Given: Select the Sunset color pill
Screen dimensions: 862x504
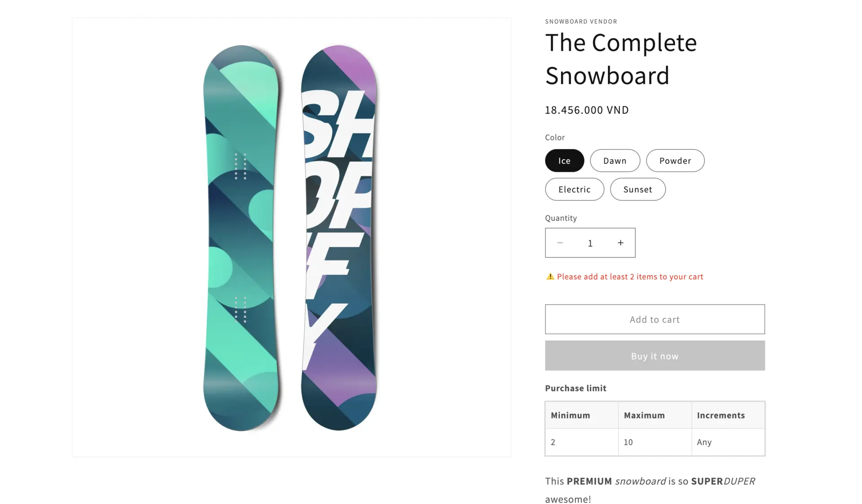Looking at the screenshot, I should click(638, 189).
